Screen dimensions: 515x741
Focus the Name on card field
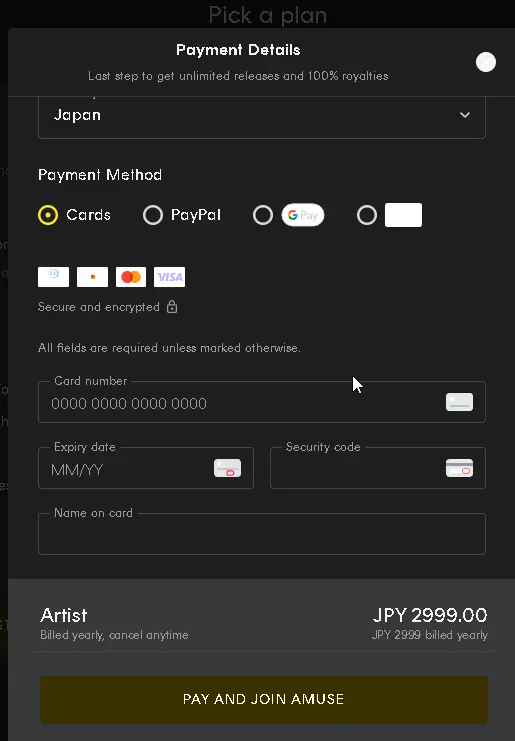tap(262, 534)
